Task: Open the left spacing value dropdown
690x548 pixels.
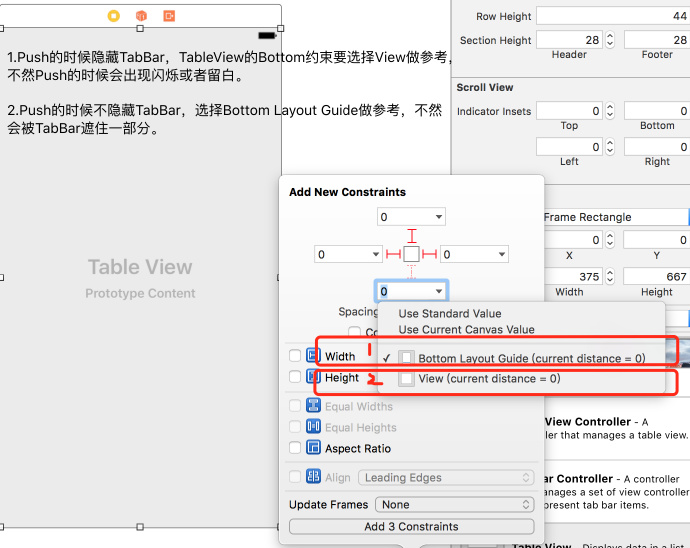Action: tap(375, 254)
